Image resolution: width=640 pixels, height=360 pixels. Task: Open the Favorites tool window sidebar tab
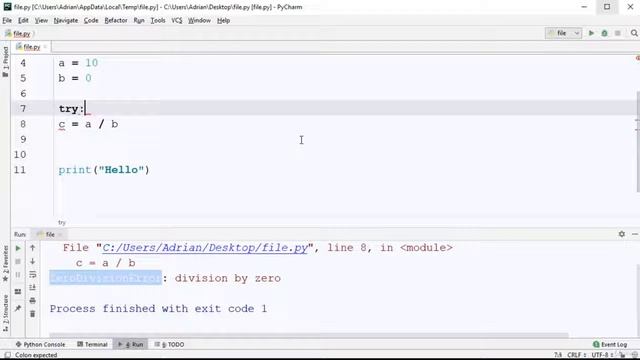click(5, 263)
